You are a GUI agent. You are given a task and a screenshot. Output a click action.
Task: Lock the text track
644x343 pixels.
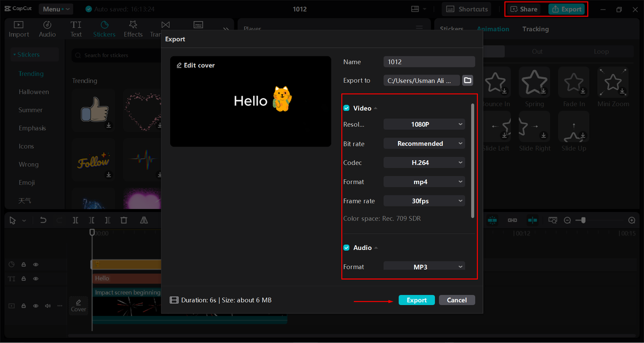[23, 279]
